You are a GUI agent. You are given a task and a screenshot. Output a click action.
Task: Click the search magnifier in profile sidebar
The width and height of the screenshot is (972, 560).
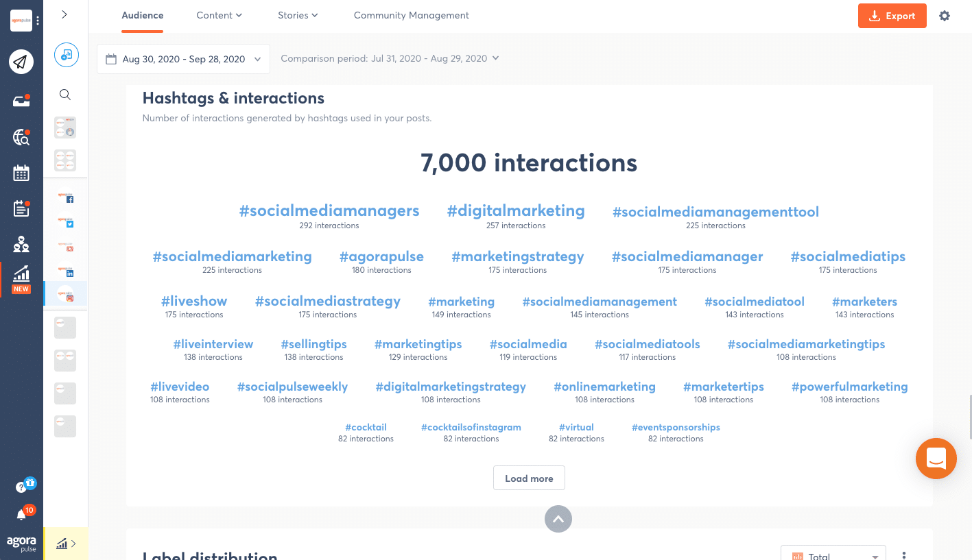point(65,95)
